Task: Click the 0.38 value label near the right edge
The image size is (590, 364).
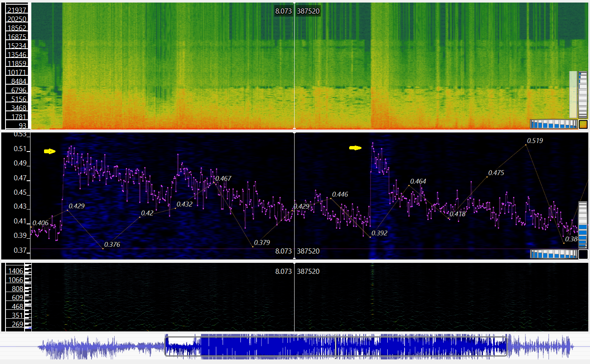Action: click(x=571, y=239)
